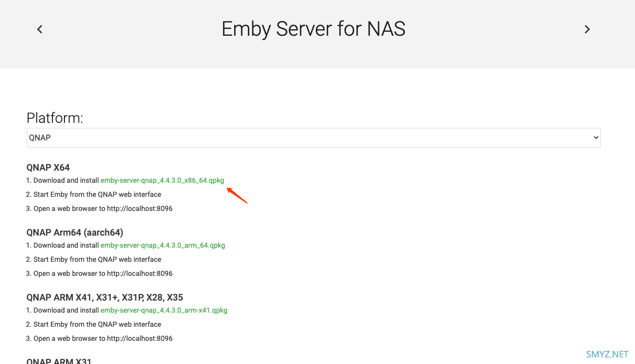Click step 2 text under QNAP Arm64

tap(94, 259)
